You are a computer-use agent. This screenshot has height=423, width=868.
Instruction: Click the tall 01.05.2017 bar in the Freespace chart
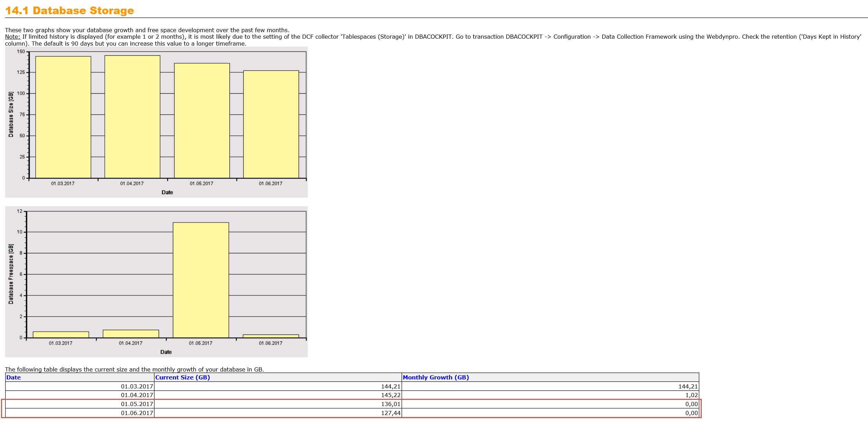click(201, 280)
